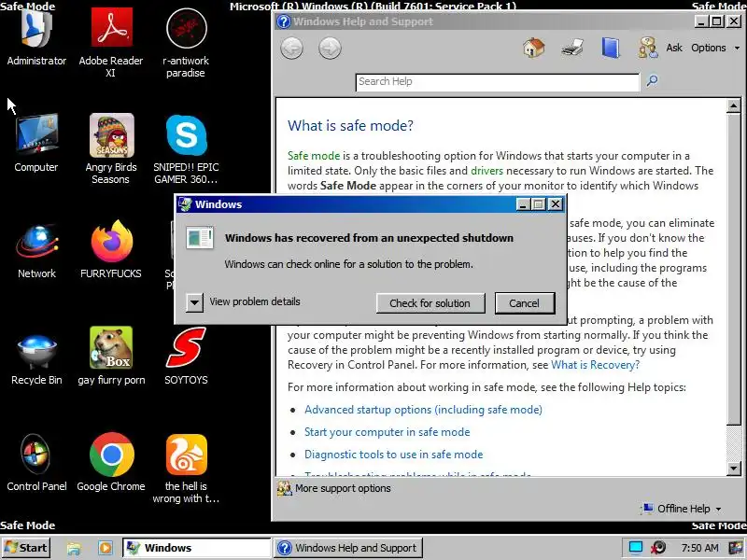Click the What is safe mode? heading
This screenshot has width=747, height=560.
(350, 126)
